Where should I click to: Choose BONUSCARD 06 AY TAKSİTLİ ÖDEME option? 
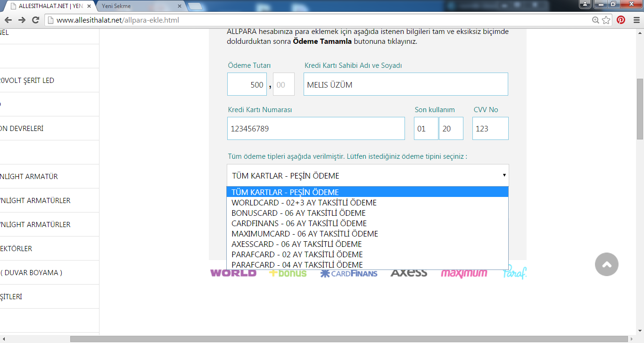click(x=298, y=213)
